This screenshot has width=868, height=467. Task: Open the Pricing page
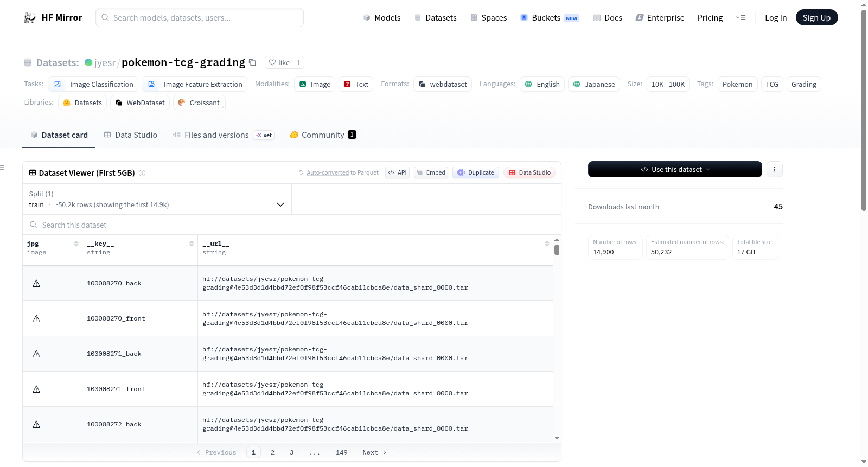coord(710,18)
